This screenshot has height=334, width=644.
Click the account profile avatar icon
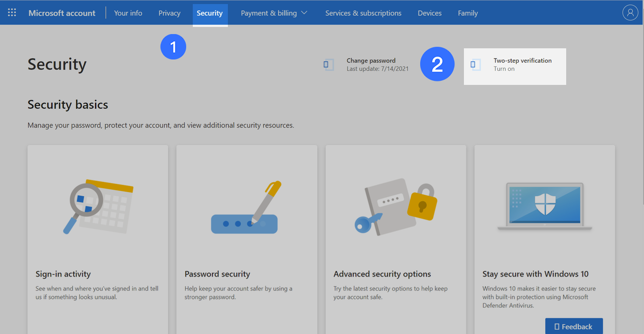pos(630,13)
